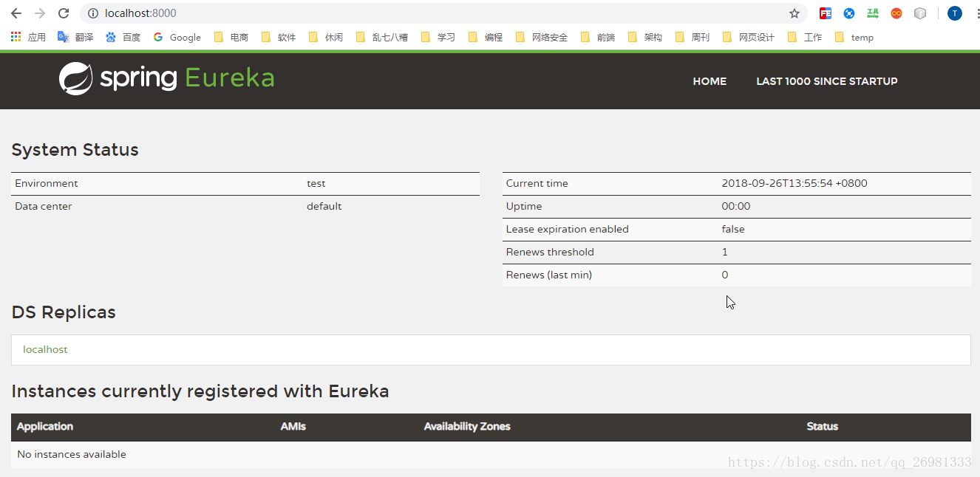
Task: Open the gray shield extension icon
Action: pos(920,13)
